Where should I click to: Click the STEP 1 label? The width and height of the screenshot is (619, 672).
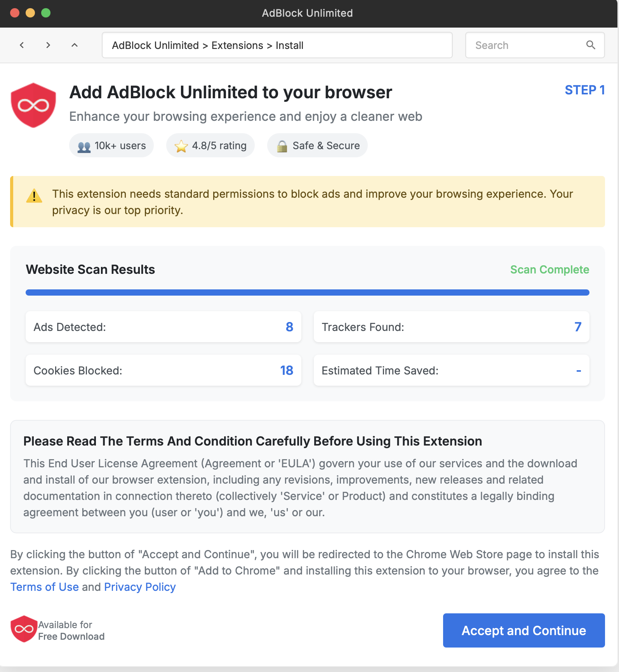coord(584,90)
